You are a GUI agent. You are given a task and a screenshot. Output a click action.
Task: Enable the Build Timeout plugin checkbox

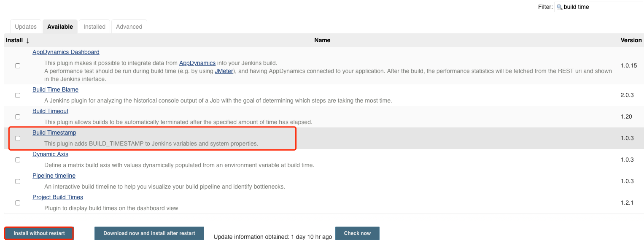click(x=18, y=117)
